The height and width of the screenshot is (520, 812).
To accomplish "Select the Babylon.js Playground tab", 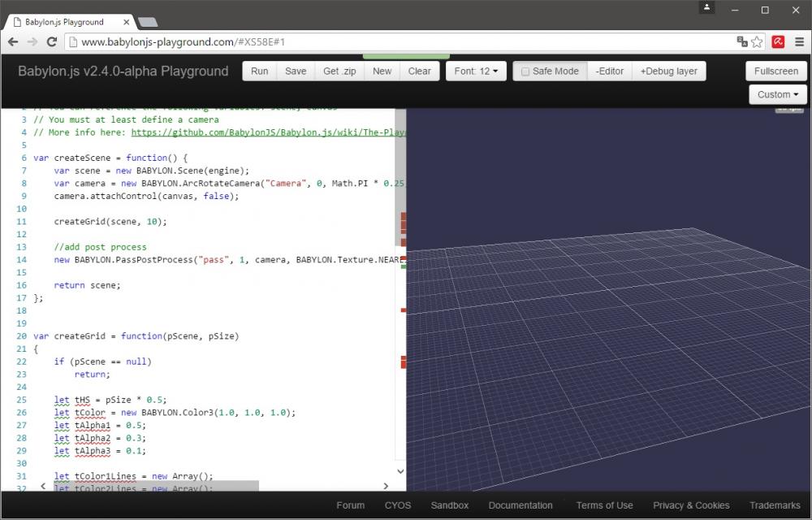I will pyautogui.click(x=70, y=22).
